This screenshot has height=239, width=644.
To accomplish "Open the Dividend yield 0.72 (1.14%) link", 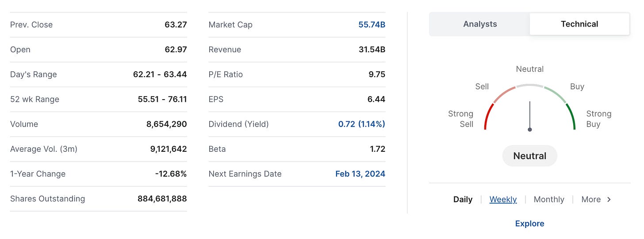I will coord(361,124).
